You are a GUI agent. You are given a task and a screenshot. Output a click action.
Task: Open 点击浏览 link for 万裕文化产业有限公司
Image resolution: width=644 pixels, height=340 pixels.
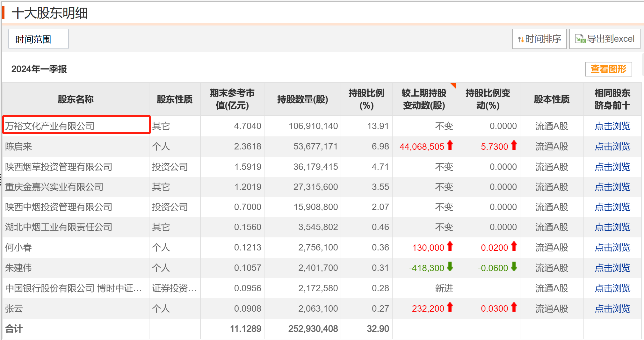coord(612,126)
